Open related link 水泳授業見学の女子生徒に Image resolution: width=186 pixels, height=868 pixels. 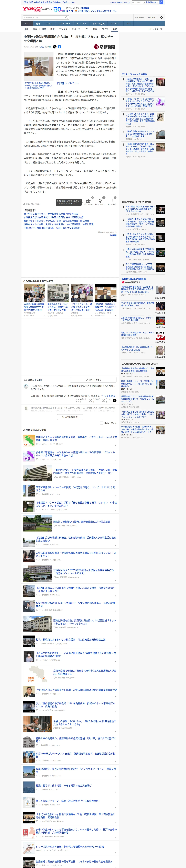53,217
